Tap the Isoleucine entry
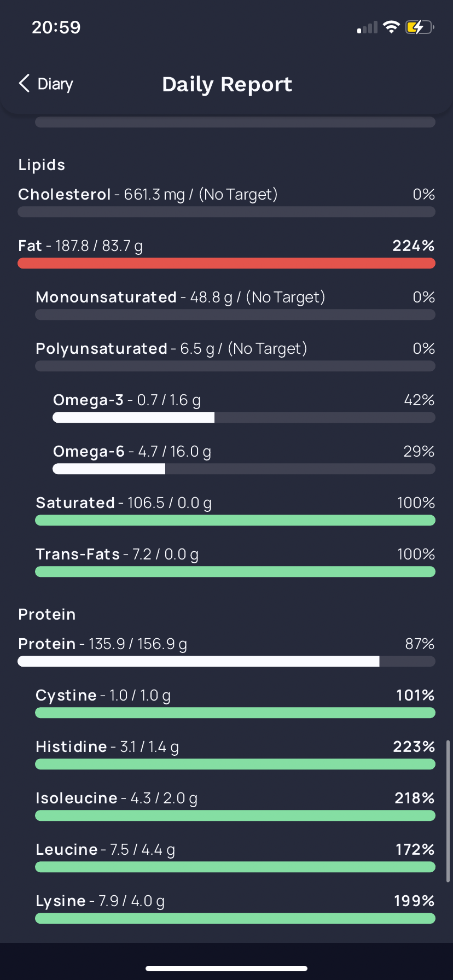This screenshot has width=453, height=980. click(x=235, y=805)
